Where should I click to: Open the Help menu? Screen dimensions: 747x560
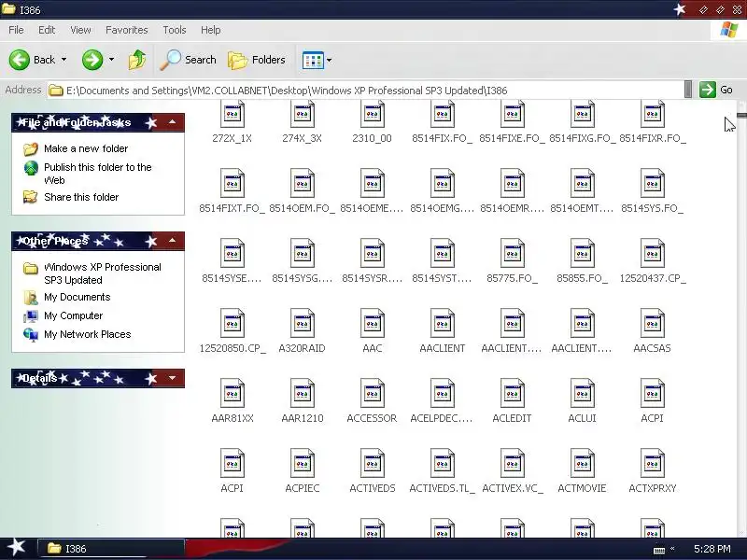point(211,30)
